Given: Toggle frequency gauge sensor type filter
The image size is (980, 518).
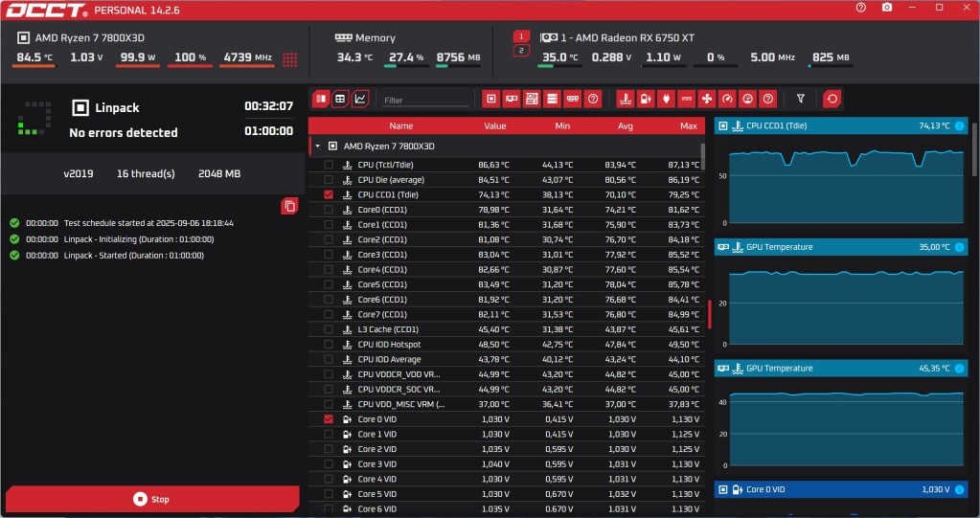Looking at the screenshot, I should click(727, 99).
